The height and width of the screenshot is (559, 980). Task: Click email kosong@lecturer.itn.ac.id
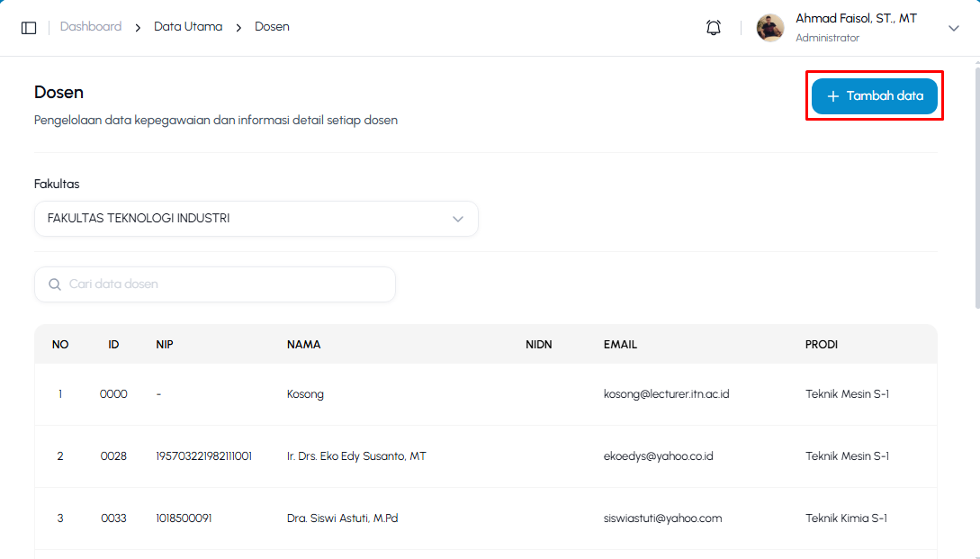pos(666,394)
